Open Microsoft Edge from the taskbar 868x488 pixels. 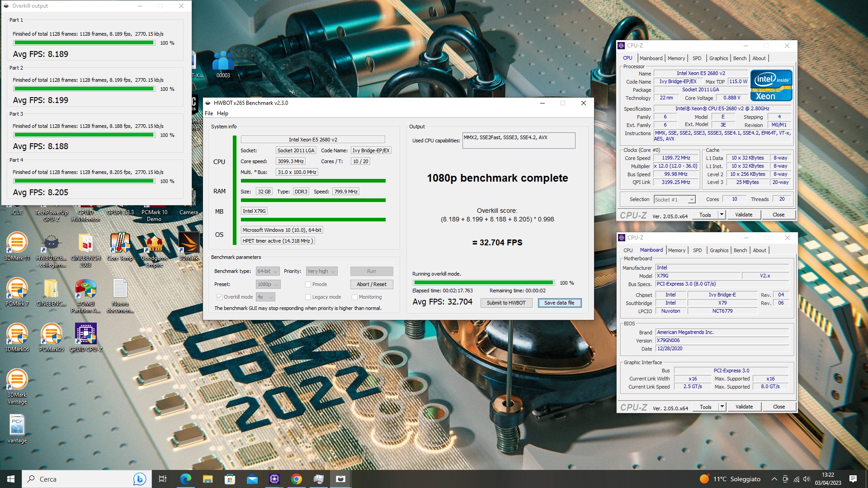(x=186, y=479)
